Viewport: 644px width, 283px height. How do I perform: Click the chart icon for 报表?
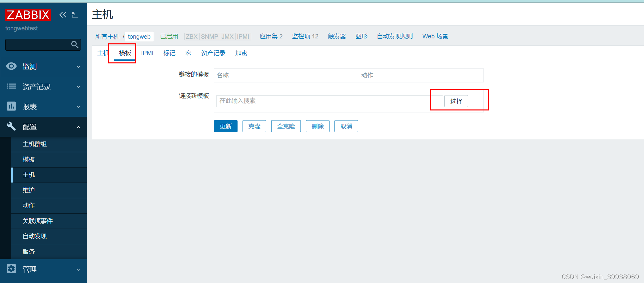[11, 106]
